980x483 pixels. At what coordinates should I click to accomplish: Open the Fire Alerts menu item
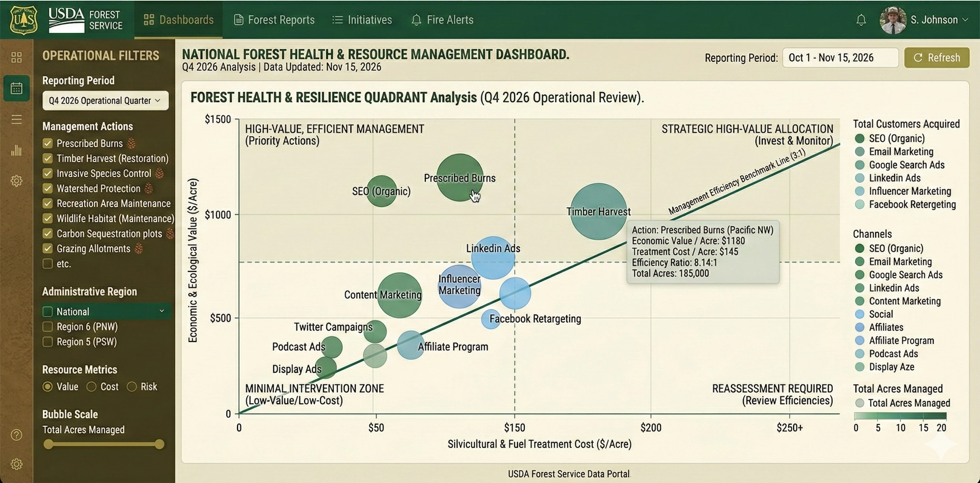442,20
